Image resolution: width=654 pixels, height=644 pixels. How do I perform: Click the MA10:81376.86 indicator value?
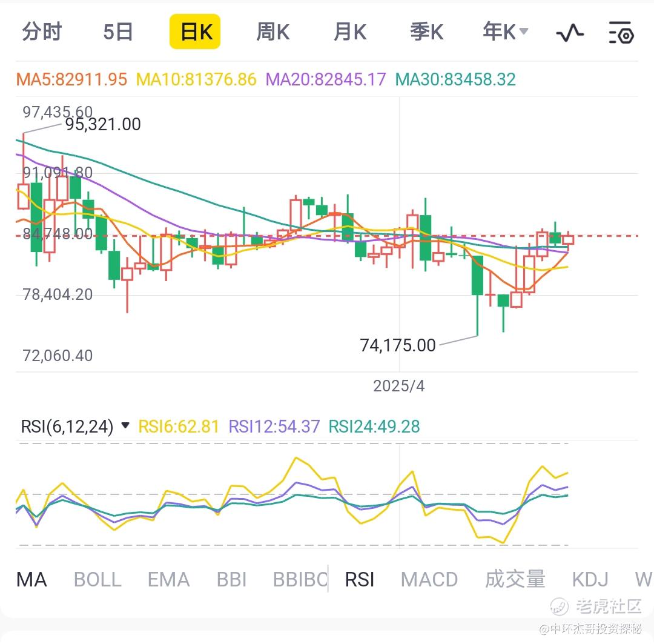click(196, 79)
